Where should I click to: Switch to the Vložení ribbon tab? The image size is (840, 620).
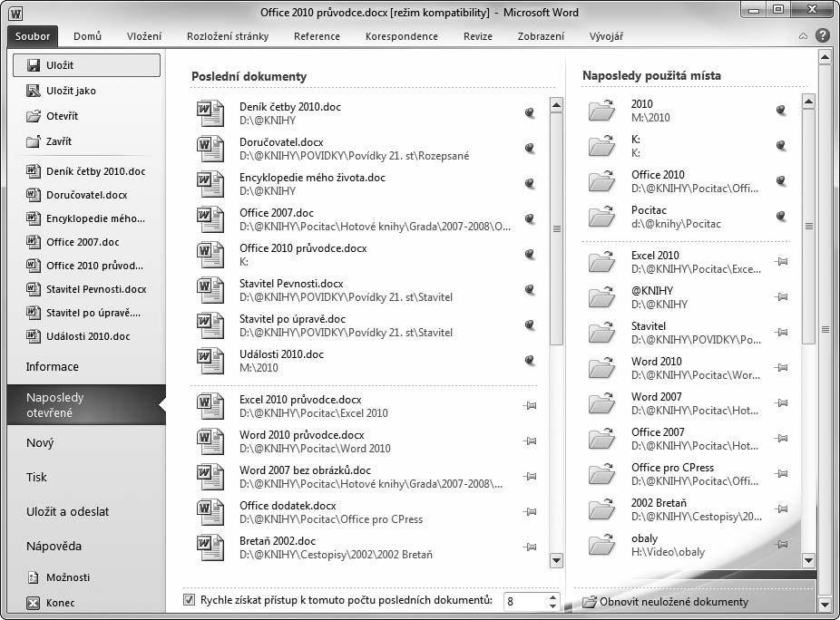pos(144,36)
